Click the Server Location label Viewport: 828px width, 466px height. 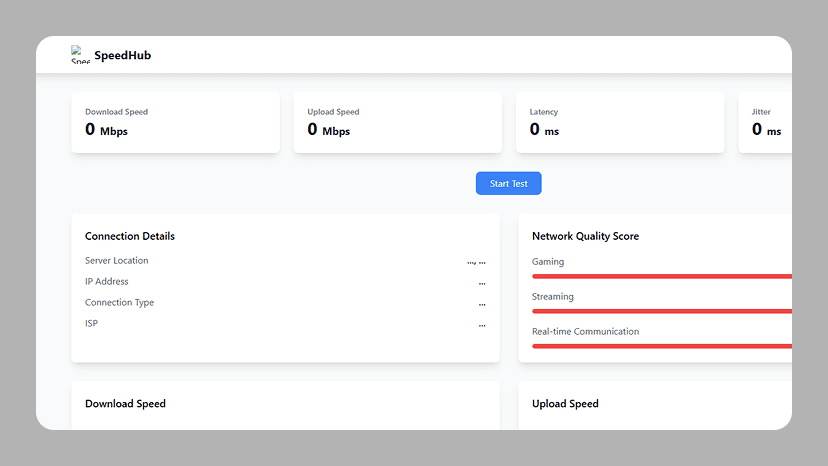tap(116, 261)
